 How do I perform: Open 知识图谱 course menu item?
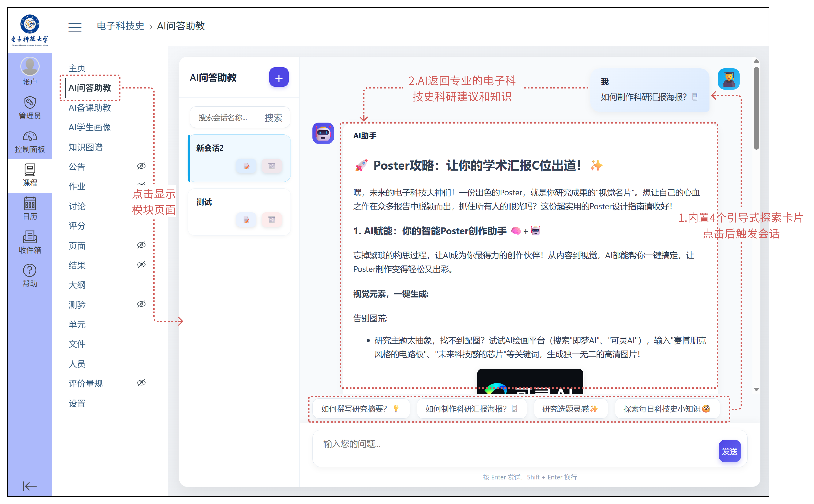85,147
